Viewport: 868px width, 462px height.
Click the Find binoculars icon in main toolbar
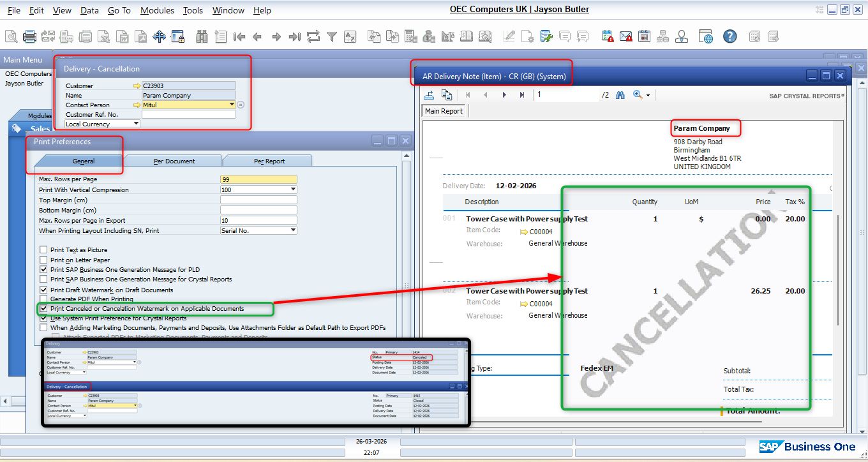(x=202, y=36)
